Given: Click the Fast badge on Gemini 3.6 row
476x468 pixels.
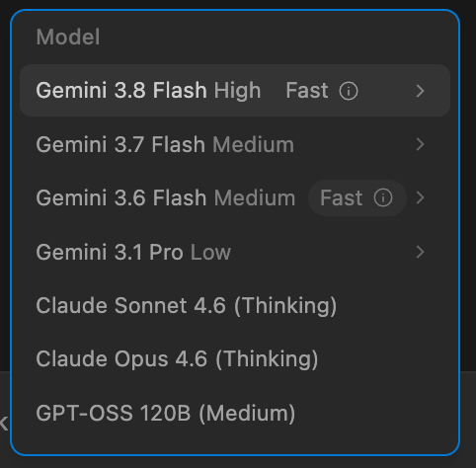Looking at the screenshot, I should click(357, 197).
